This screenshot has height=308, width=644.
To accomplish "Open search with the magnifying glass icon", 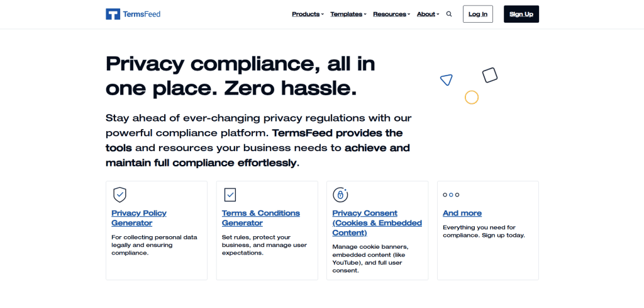I will (449, 14).
